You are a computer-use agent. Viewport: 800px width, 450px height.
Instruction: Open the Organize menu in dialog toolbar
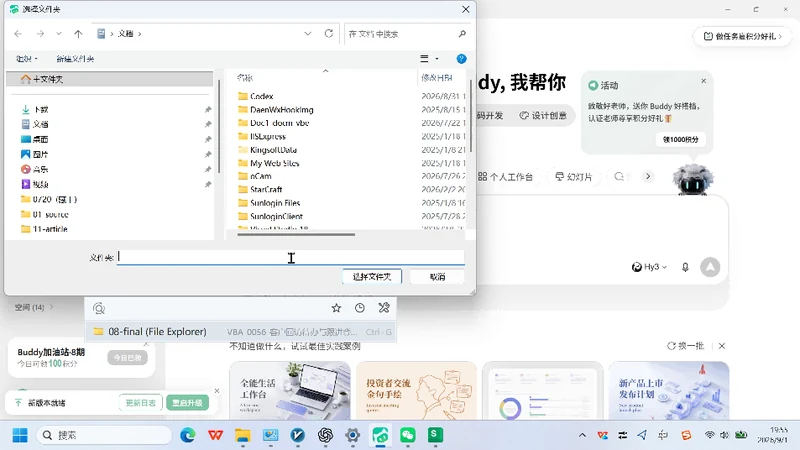(x=27, y=59)
